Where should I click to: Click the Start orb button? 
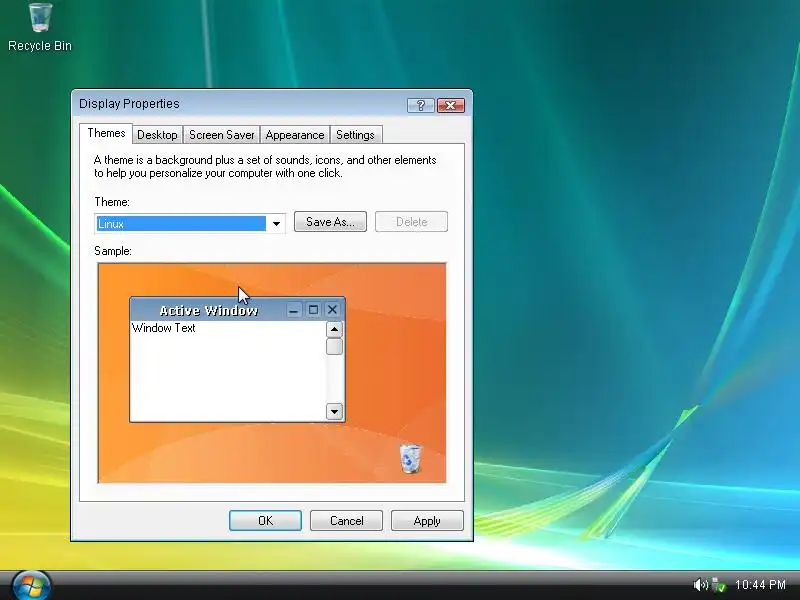pos(31,585)
